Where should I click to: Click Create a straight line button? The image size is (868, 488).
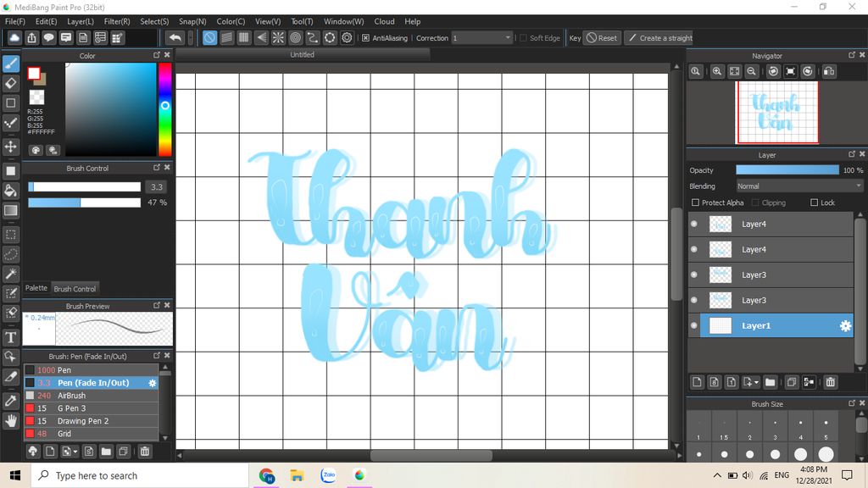click(660, 38)
